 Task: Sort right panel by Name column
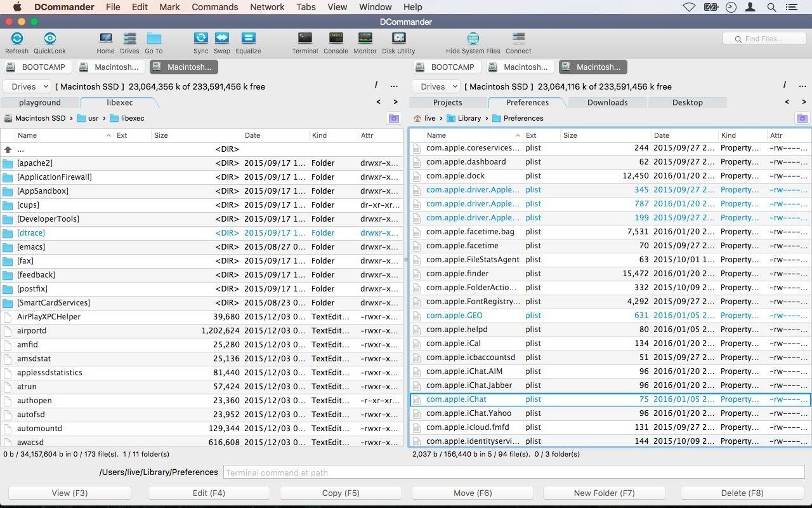[x=473, y=135]
